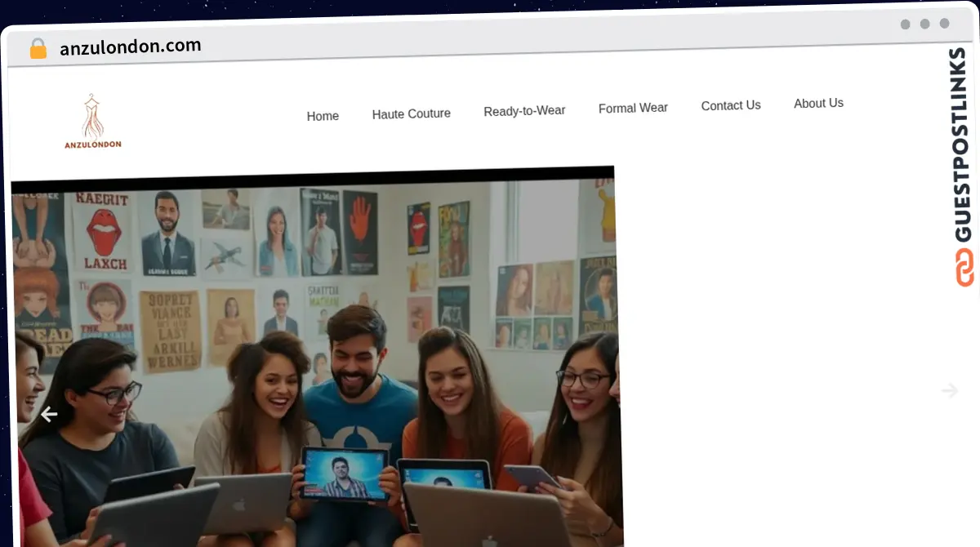Open the Home menu item

(323, 116)
